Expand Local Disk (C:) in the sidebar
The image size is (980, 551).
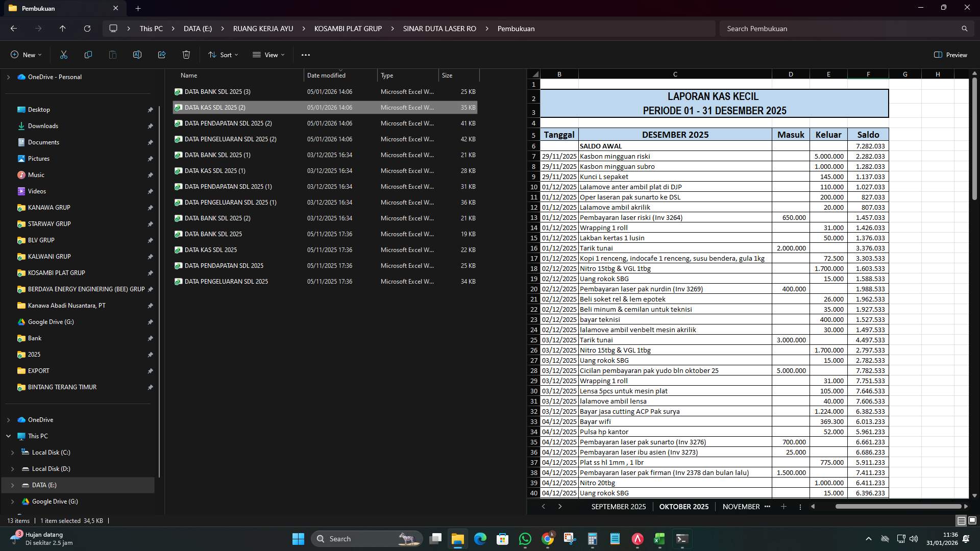(x=13, y=453)
